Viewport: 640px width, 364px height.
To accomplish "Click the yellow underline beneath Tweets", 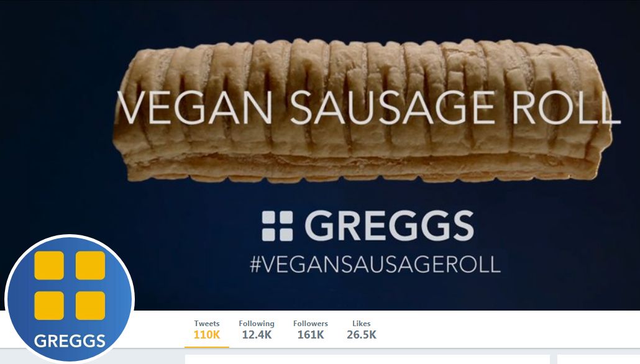I will pos(206,347).
